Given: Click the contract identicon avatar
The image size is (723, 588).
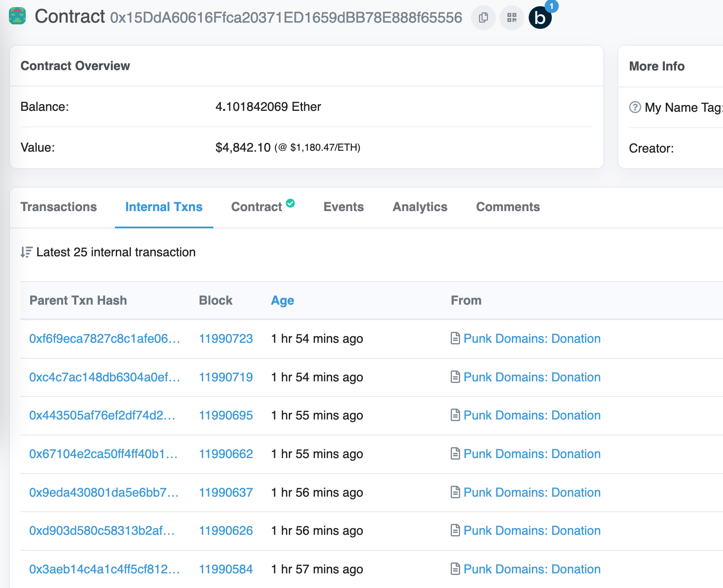Looking at the screenshot, I should pyautogui.click(x=17, y=16).
